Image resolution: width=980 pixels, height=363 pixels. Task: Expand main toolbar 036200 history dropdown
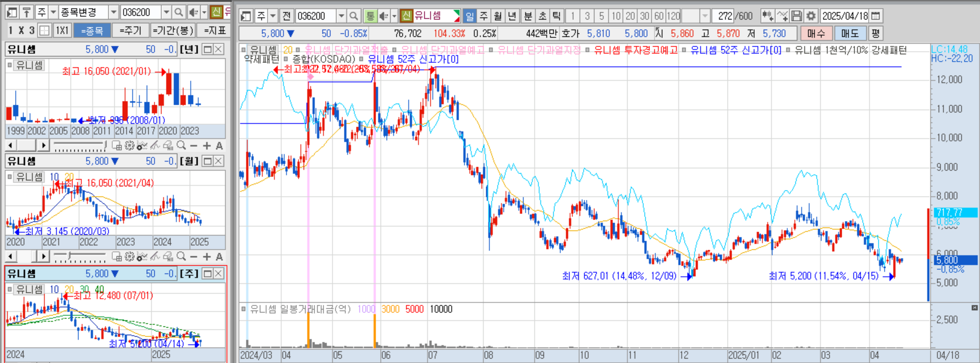[341, 16]
